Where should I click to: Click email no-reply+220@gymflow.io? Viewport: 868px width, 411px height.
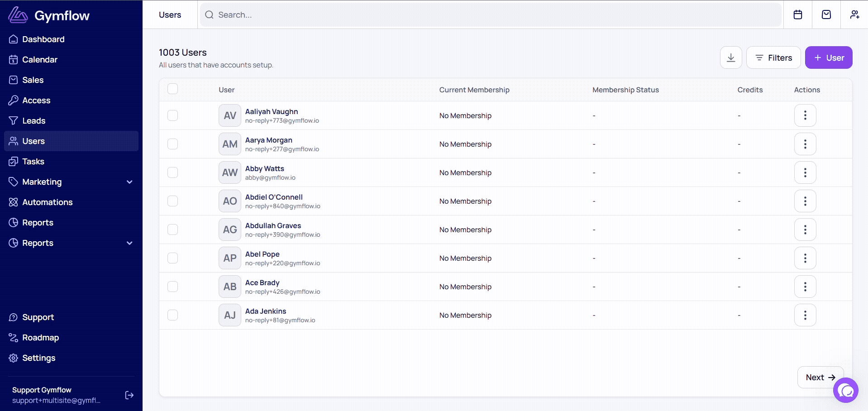pos(282,263)
